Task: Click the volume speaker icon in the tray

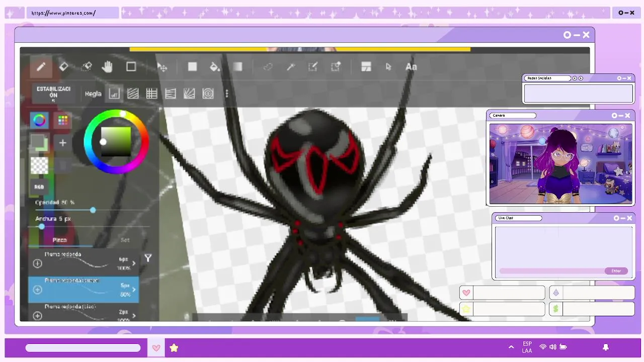Action: point(553,347)
